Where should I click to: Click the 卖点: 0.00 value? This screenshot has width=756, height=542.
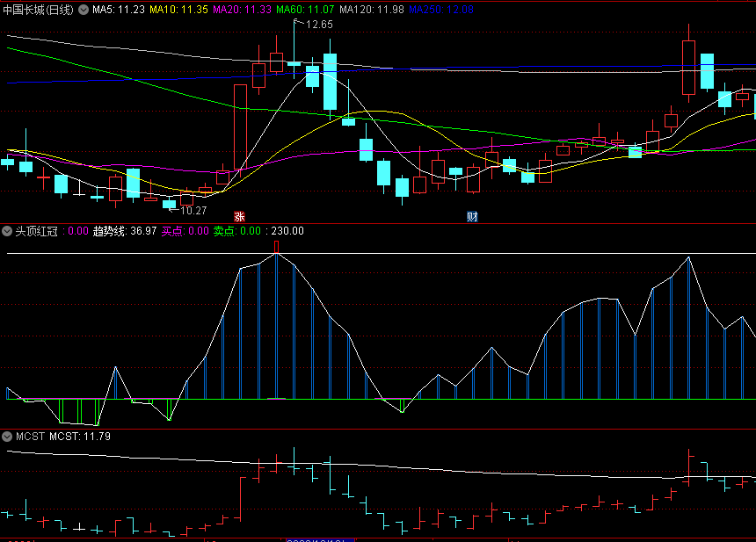237,231
